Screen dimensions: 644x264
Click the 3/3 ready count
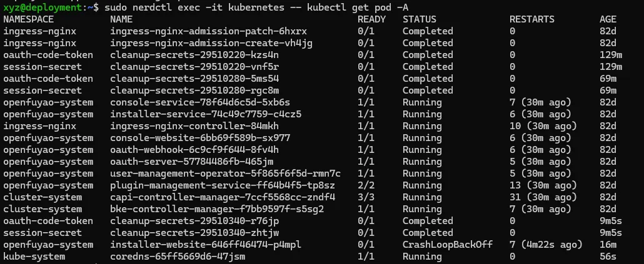366,197
